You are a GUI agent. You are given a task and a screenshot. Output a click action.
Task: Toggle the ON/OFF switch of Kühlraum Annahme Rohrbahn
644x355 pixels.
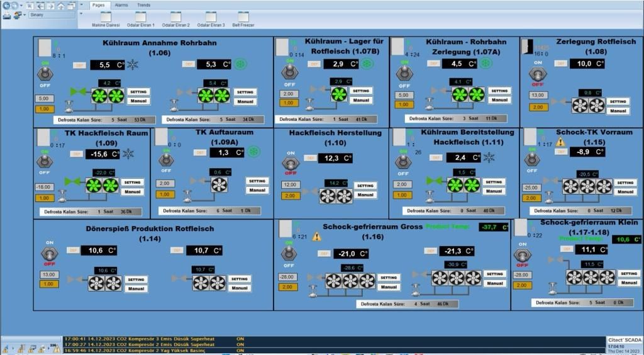point(45,74)
